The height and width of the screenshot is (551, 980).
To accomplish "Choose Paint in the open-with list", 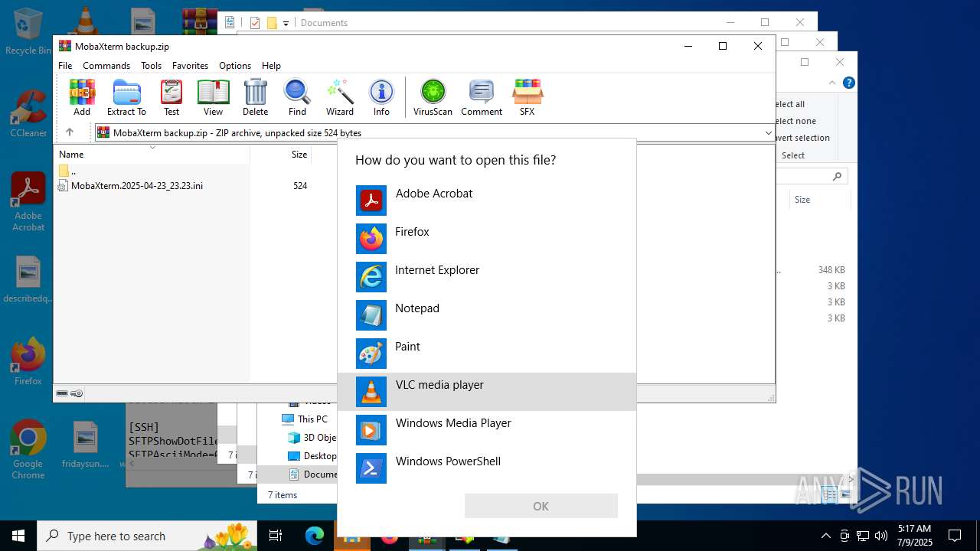I will (x=487, y=354).
